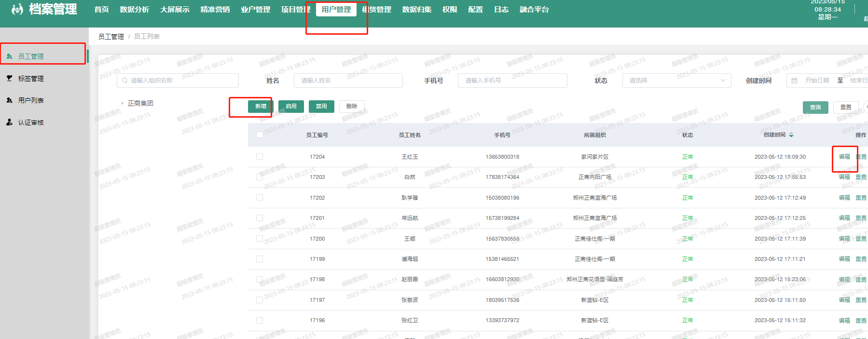Viewport: 868px width, 339px height.
Task: Click the 开始日期 date field
Action: [816, 81]
